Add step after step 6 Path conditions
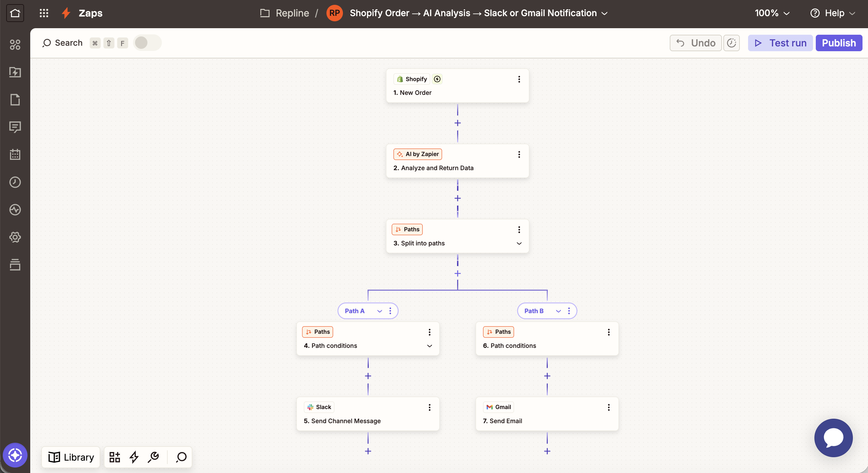Image resolution: width=868 pixels, height=473 pixels. [x=547, y=376]
